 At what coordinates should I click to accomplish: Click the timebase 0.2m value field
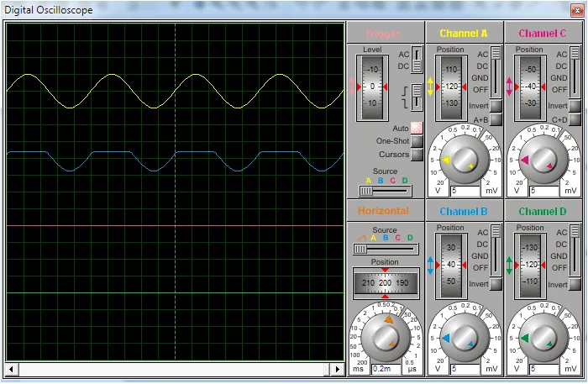pos(386,369)
